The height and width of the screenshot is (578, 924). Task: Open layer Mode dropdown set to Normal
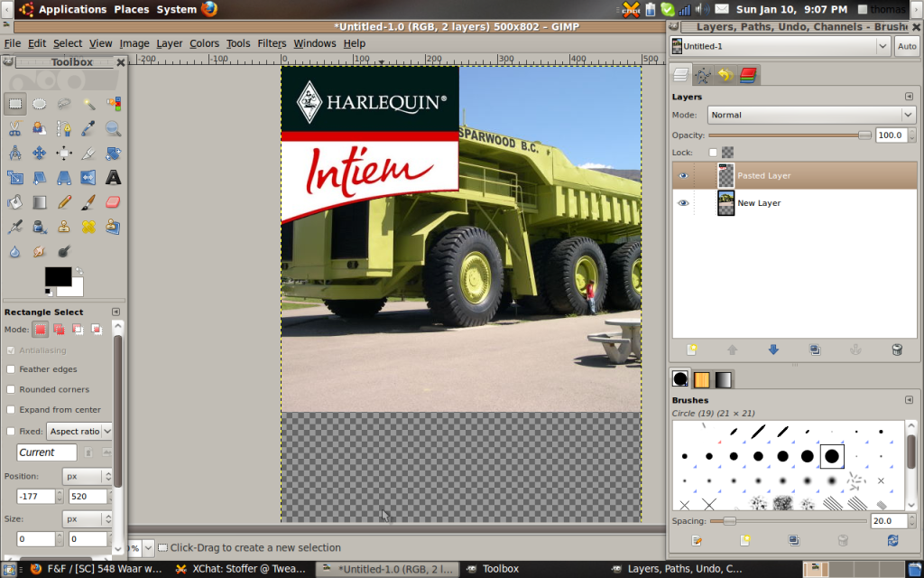pos(811,115)
